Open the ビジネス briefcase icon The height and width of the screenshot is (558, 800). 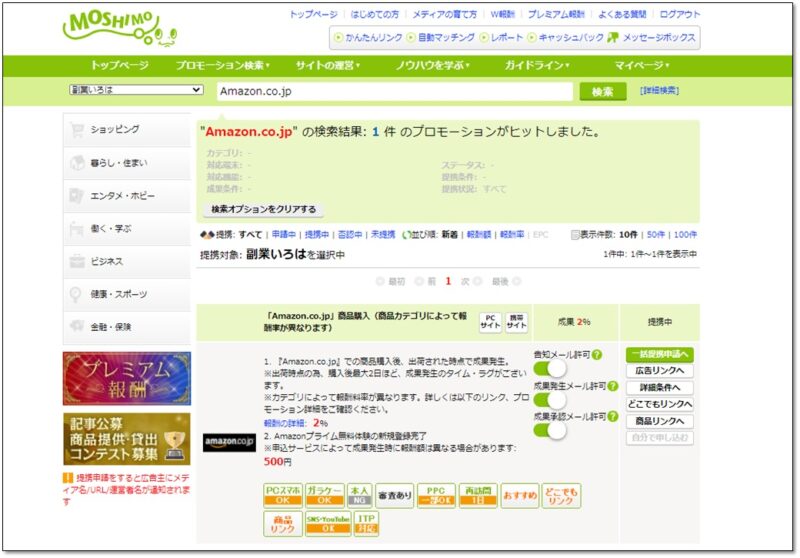(77, 262)
